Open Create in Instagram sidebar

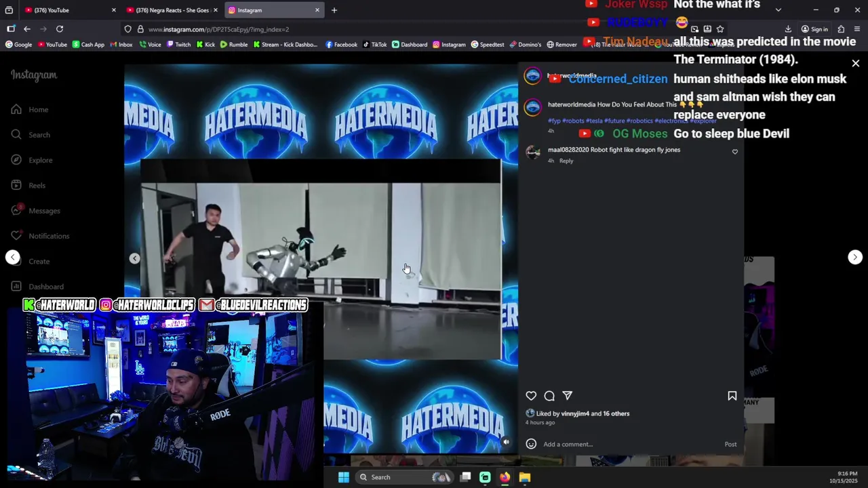coord(30,262)
